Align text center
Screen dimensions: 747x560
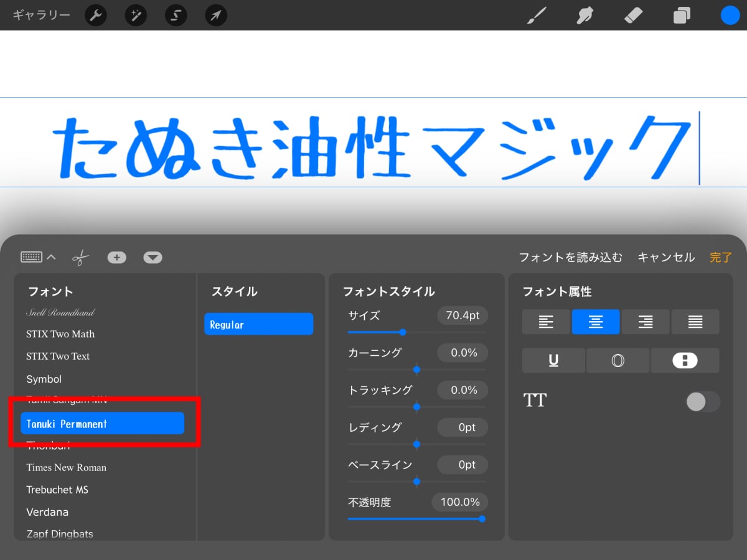pyautogui.click(x=596, y=322)
